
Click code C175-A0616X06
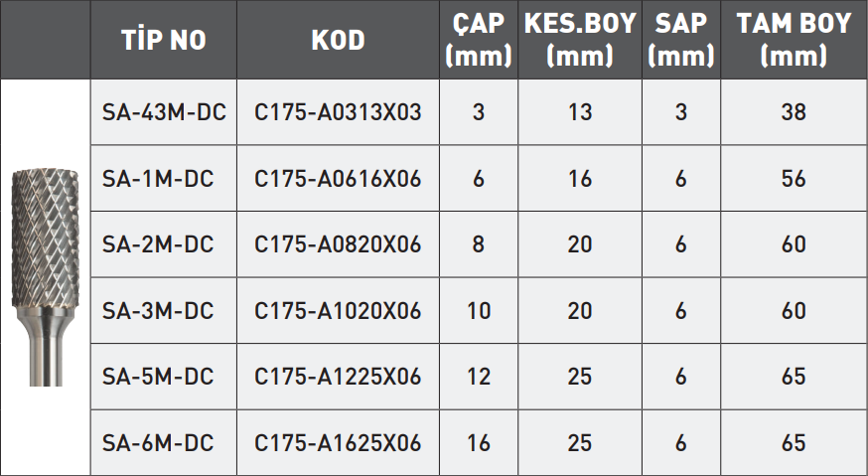tap(338, 179)
